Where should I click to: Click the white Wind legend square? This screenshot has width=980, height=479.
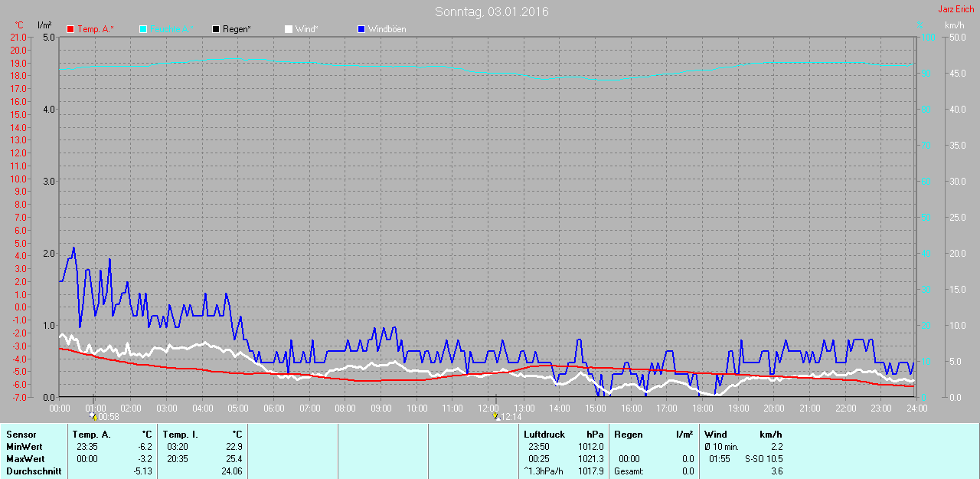[x=288, y=29]
